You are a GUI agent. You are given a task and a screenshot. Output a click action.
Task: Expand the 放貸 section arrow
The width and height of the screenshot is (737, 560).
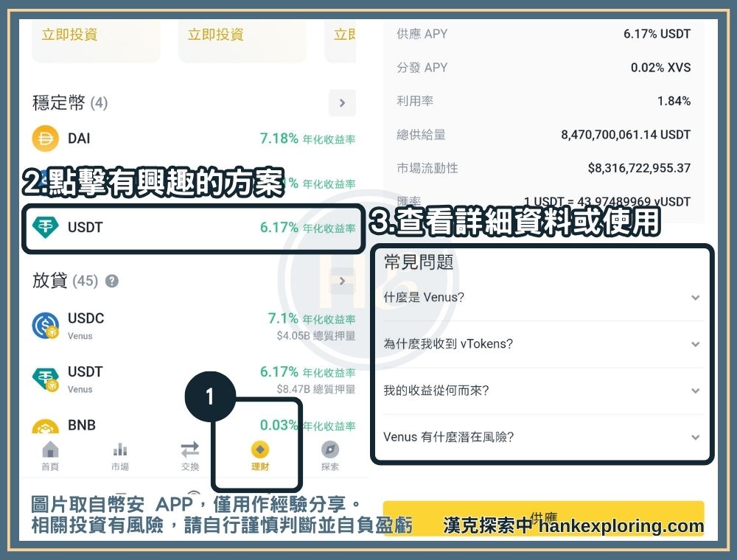(x=342, y=281)
